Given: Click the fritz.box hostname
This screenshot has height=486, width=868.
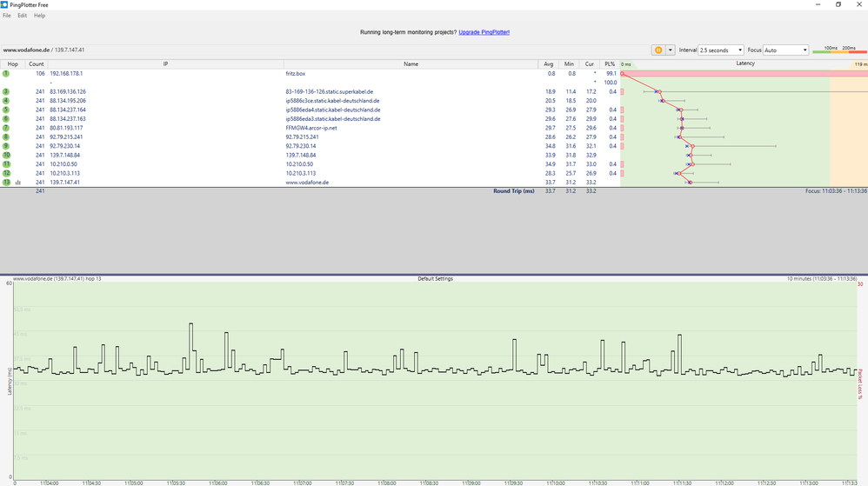Looking at the screenshot, I should [295, 73].
